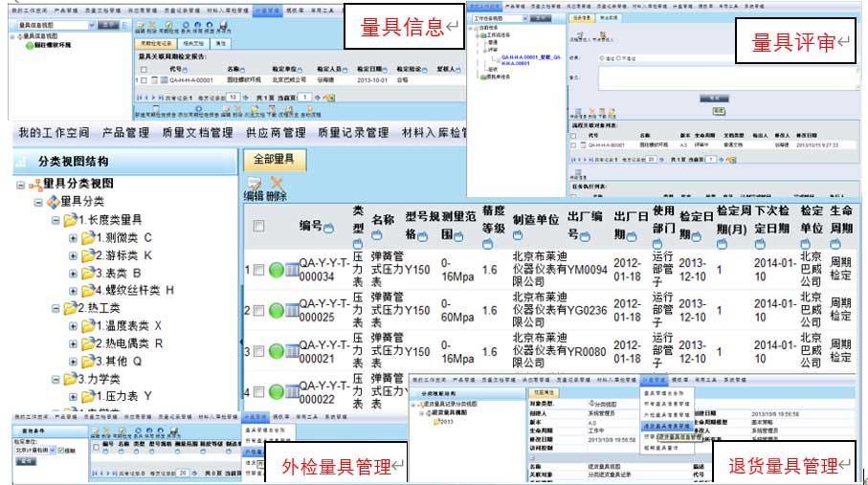
Task: Open 量具信息视图 dropdown in 量具信息 window
Action: [91, 26]
